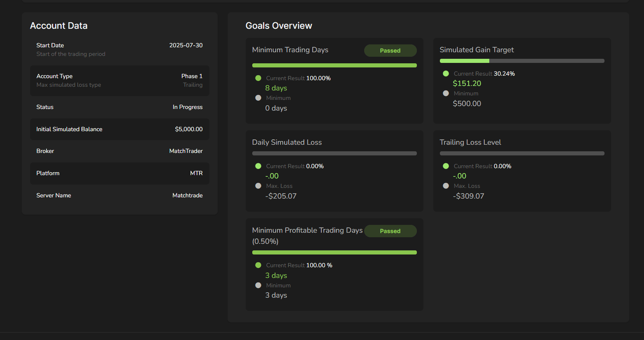Click green dot in Minimum Profitable Trading Days

(x=258, y=265)
